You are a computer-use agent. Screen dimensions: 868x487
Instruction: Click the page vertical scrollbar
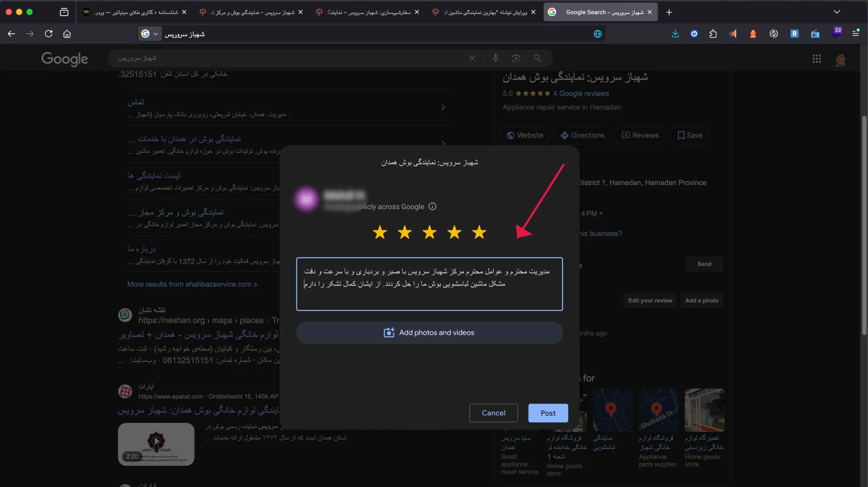[x=864, y=225]
